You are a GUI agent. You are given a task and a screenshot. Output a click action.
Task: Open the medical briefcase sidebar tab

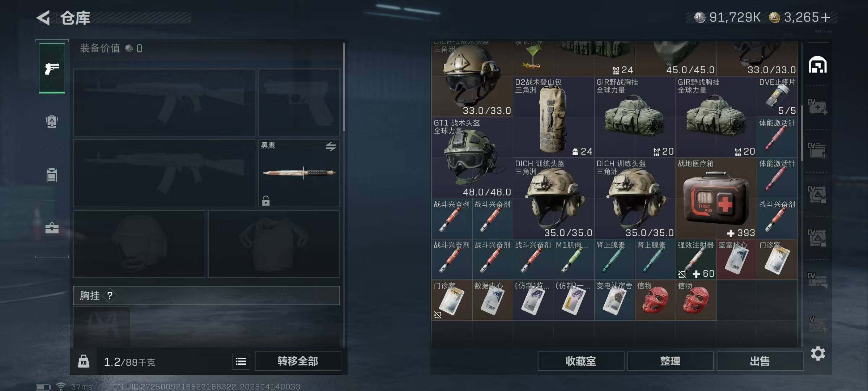point(52,228)
